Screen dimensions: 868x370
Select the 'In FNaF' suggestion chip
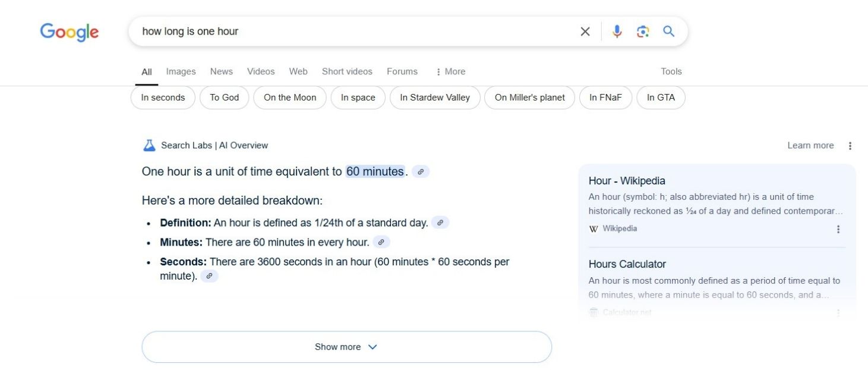point(605,98)
